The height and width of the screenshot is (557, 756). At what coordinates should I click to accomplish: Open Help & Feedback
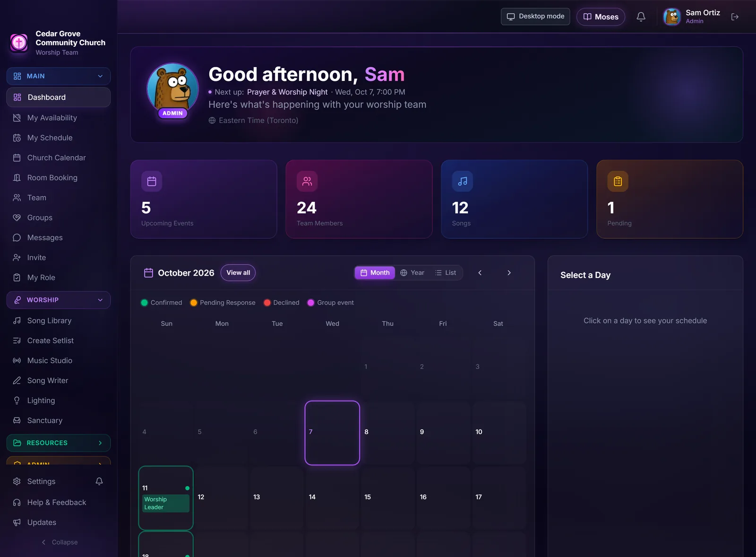[59, 503]
